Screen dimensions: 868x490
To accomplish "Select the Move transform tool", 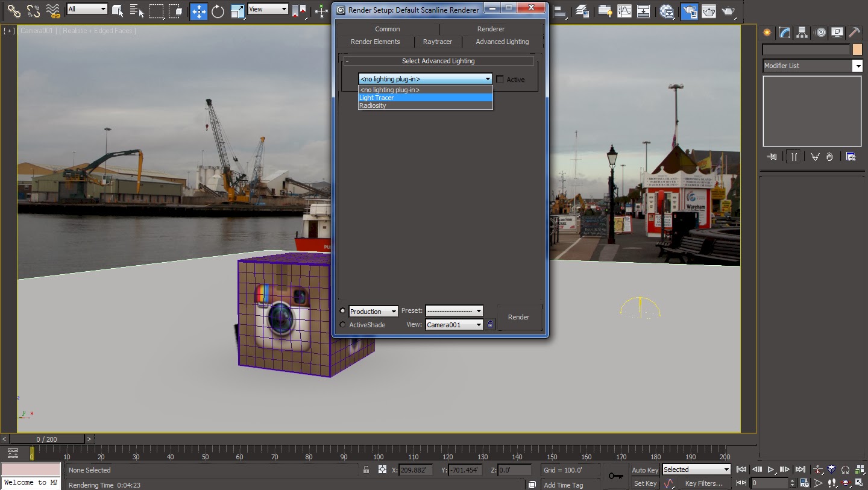I will coord(198,11).
